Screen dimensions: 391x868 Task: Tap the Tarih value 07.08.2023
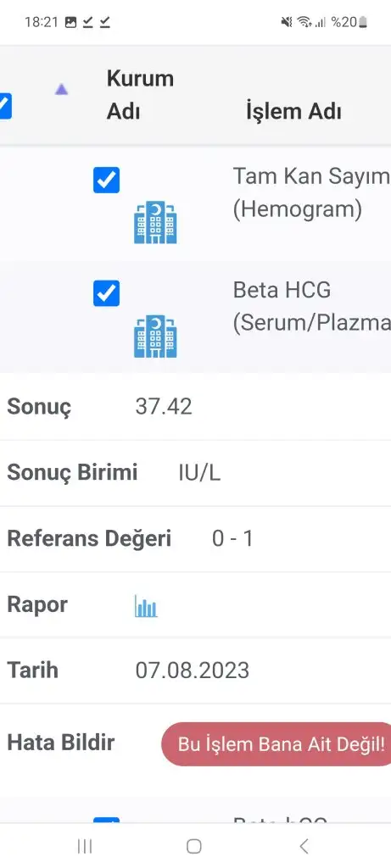click(x=193, y=670)
